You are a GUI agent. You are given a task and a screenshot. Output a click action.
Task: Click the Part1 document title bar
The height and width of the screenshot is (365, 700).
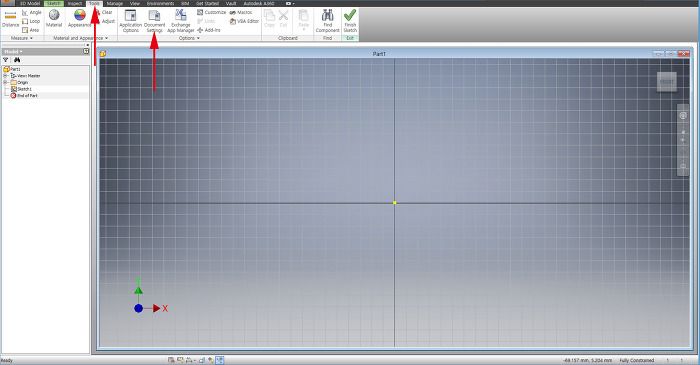coord(379,54)
